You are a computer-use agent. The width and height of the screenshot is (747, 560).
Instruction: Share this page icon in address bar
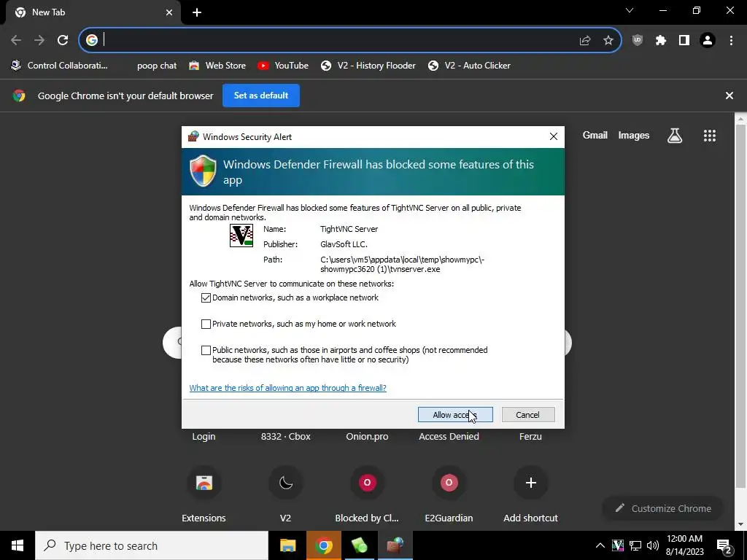[585, 41]
